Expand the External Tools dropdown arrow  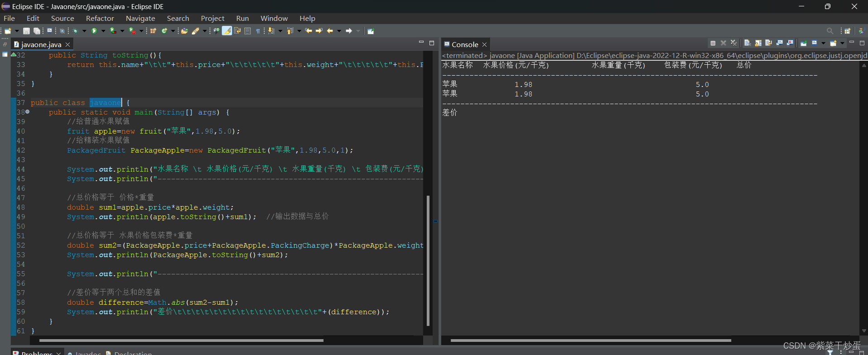(141, 31)
